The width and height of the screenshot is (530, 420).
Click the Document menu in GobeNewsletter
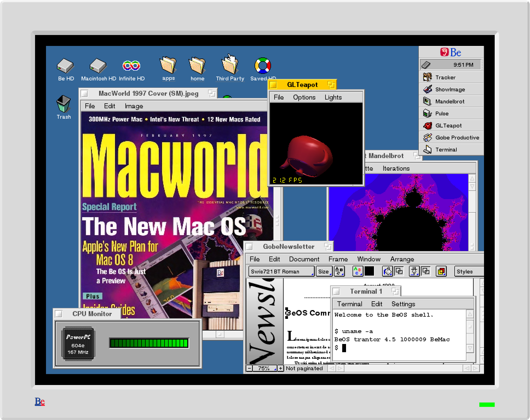(304, 259)
